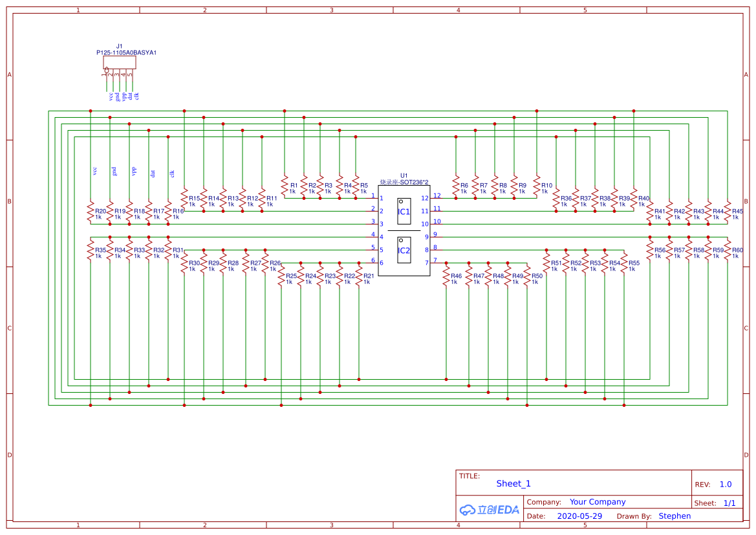The height and width of the screenshot is (535, 756).
Task: Click the R18 resistor label
Action: (x=139, y=212)
